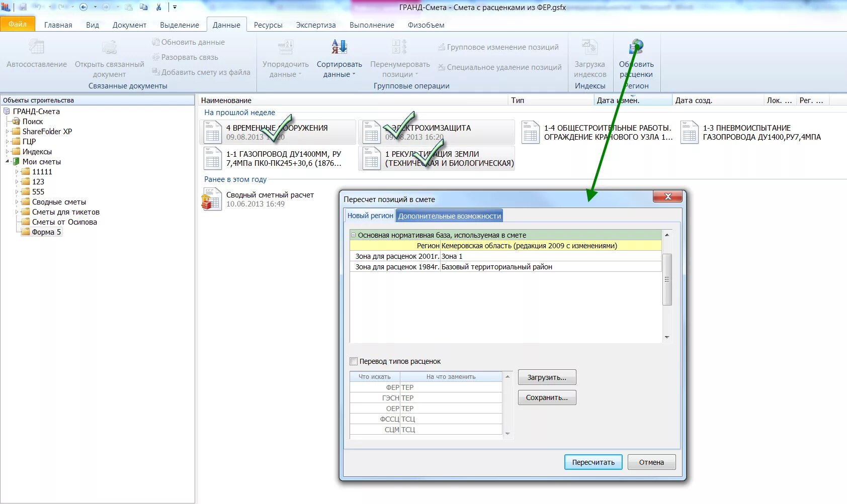
Task: Switch to the Выделение ribbon tab
Action: click(x=180, y=25)
